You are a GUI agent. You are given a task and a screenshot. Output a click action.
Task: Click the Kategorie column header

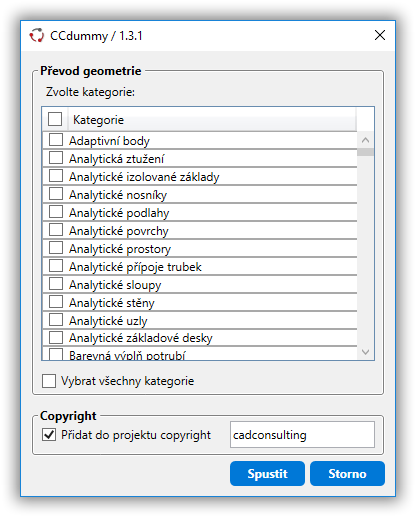(x=212, y=120)
